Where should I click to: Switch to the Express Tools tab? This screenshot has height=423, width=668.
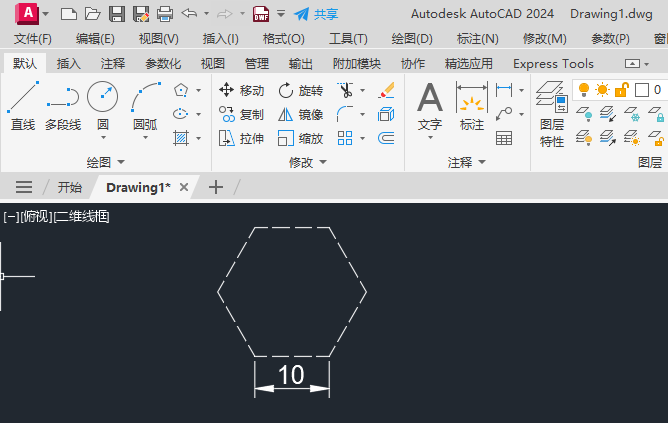click(553, 63)
